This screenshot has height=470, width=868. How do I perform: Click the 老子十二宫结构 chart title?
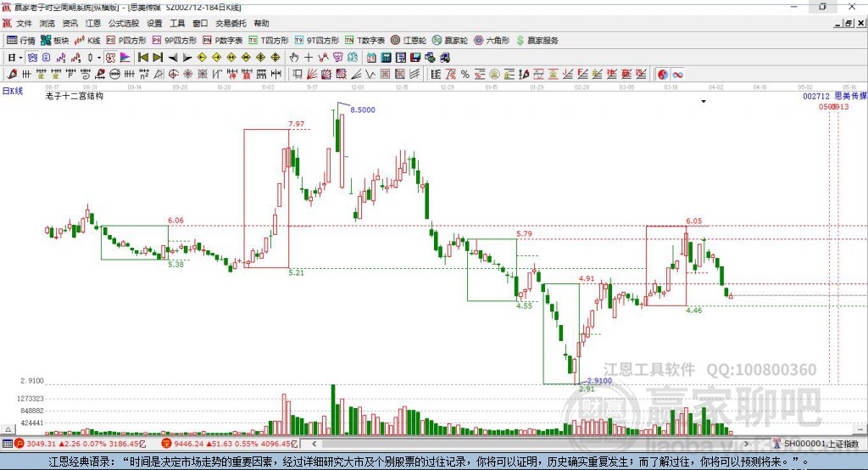[x=75, y=96]
